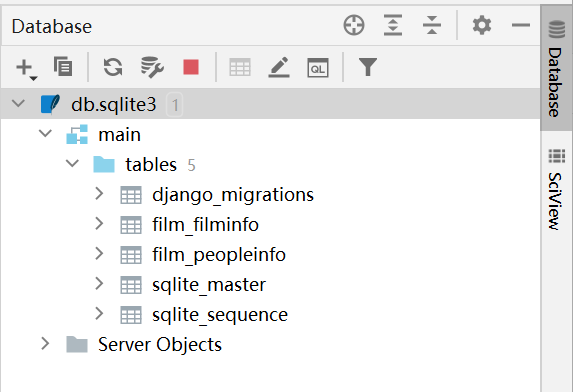Expand the film_filminfo table

coord(99,224)
